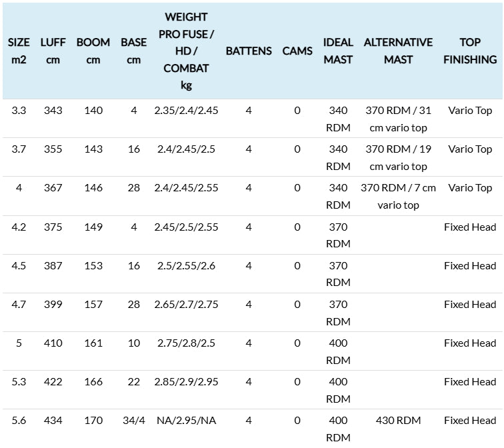This screenshot has width=504, height=448.
Task: Click the 430 RDM alternative mast cell
Action: coord(398,421)
